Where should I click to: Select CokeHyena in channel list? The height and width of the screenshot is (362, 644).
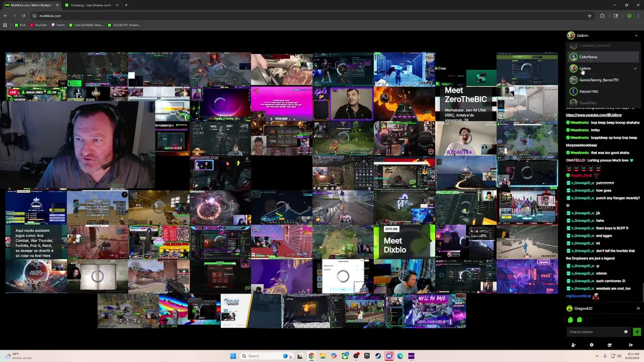(x=603, y=57)
